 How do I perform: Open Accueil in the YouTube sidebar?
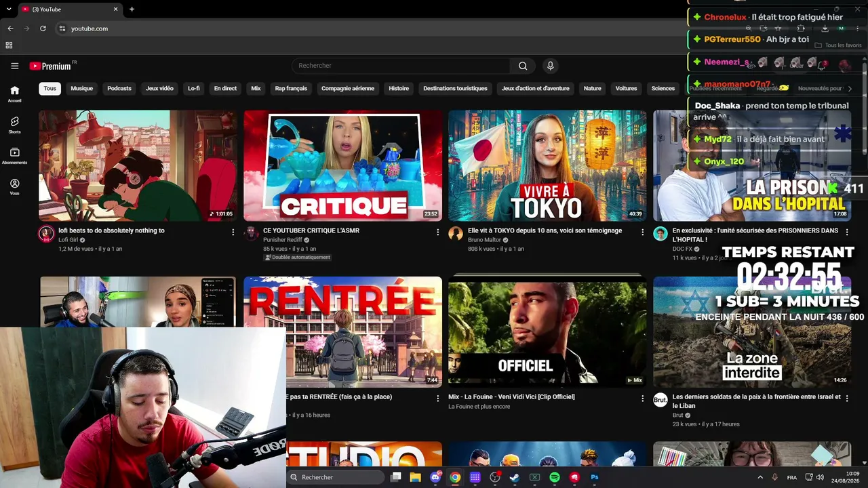(14, 94)
